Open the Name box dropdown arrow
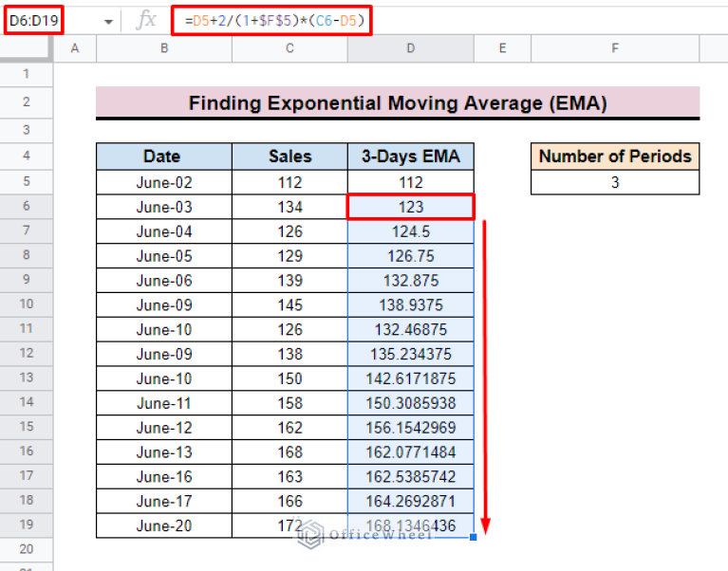 coord(107,21)
